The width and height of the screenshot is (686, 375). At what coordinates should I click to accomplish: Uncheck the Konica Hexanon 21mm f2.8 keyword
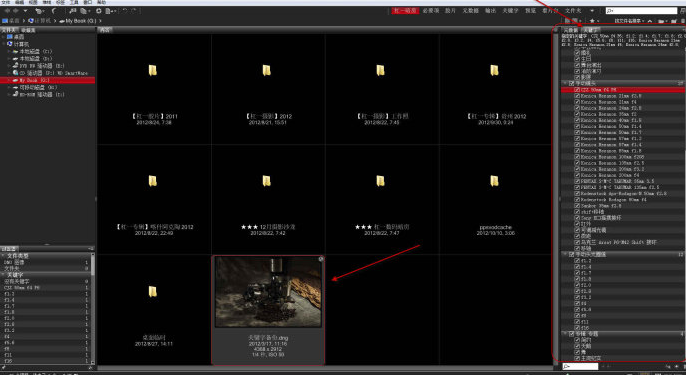[x=577, y=96]
